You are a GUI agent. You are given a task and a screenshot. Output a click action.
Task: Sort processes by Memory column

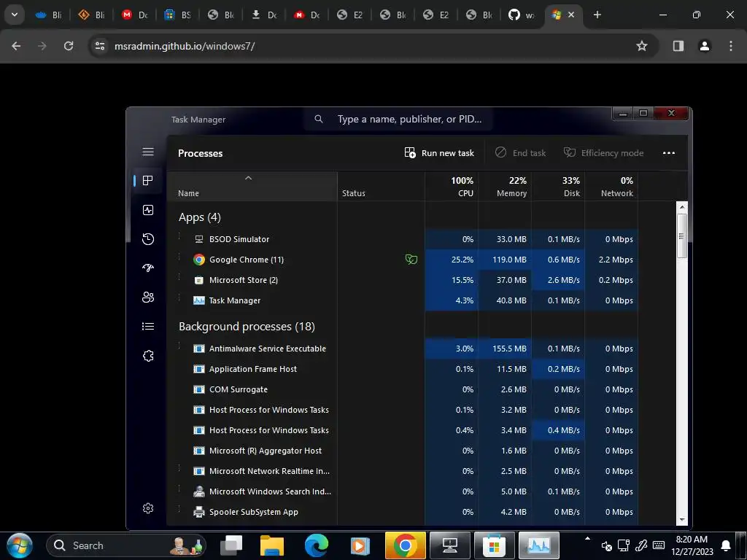pyautogui.click(x=505, y=187)
